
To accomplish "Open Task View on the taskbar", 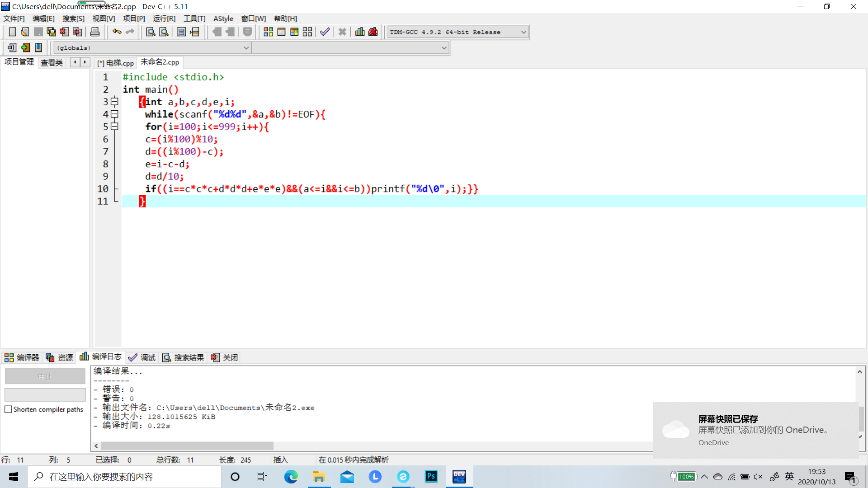I will (262, 476).
